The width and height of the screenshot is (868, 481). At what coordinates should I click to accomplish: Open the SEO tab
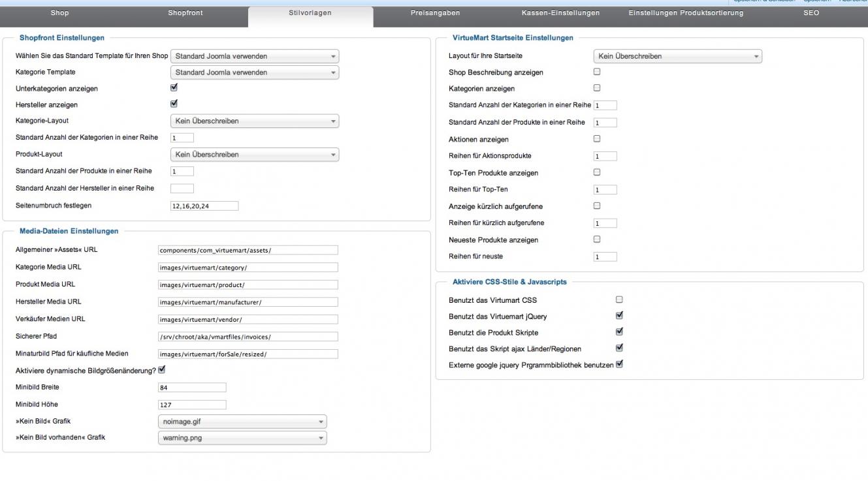tap(811, 13)
